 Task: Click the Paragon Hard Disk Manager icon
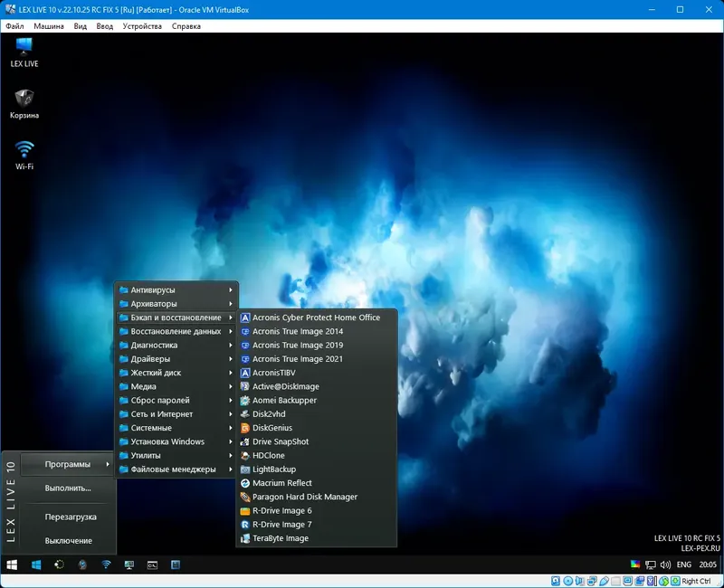click(245, 497)
